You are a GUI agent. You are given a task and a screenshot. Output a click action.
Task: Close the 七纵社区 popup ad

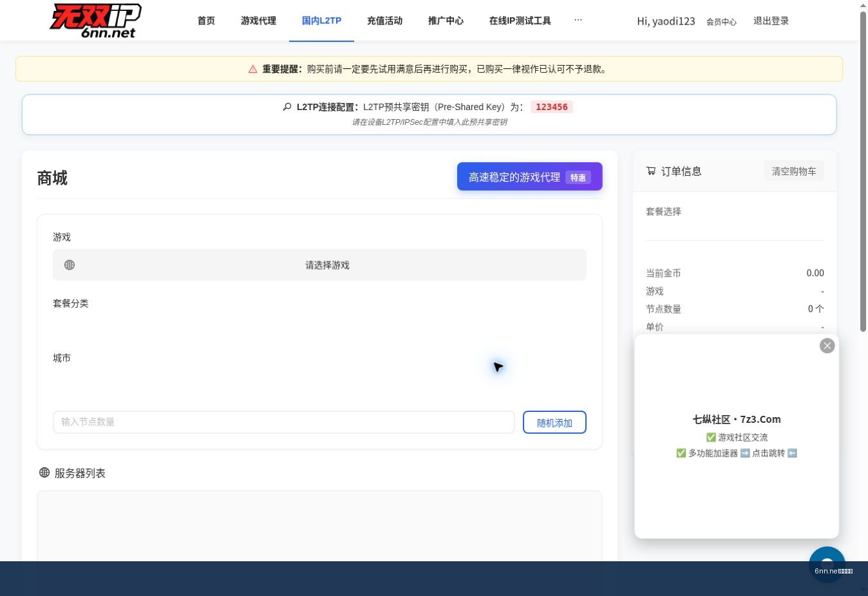pos(827,346)
